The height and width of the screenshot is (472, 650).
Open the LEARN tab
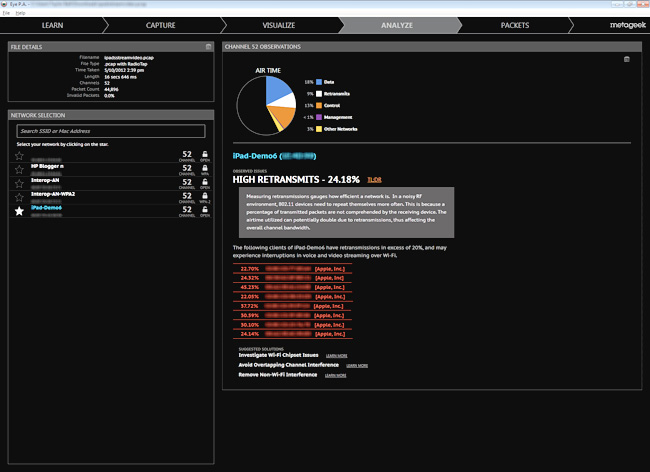(x=52, y=25)
